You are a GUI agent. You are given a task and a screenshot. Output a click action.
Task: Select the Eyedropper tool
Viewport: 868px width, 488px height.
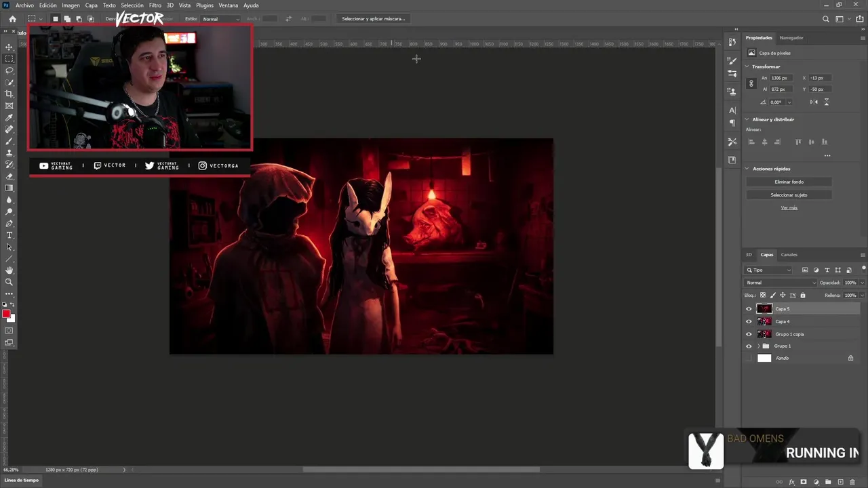[x=9, y=117]
